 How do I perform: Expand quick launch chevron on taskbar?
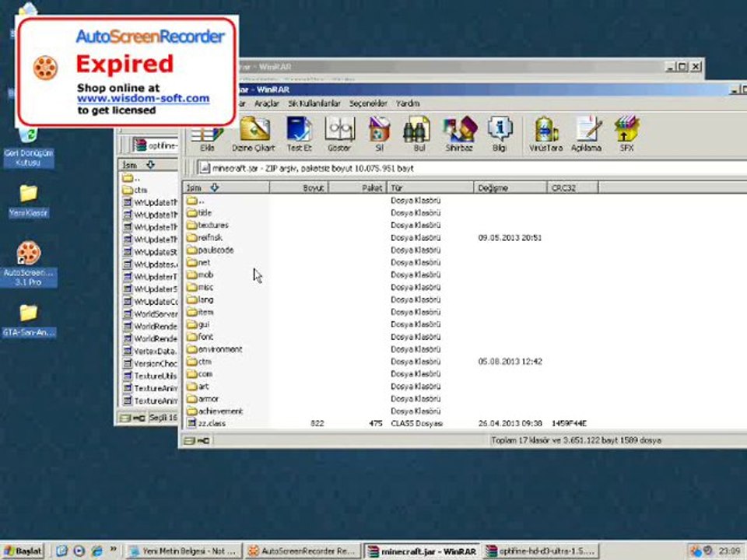[114, 550]
